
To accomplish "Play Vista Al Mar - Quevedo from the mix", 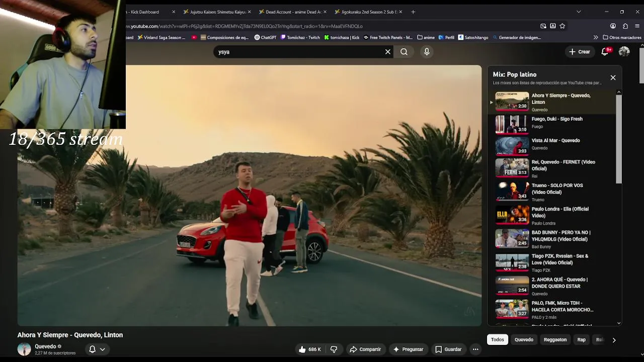I will point(551,146).
